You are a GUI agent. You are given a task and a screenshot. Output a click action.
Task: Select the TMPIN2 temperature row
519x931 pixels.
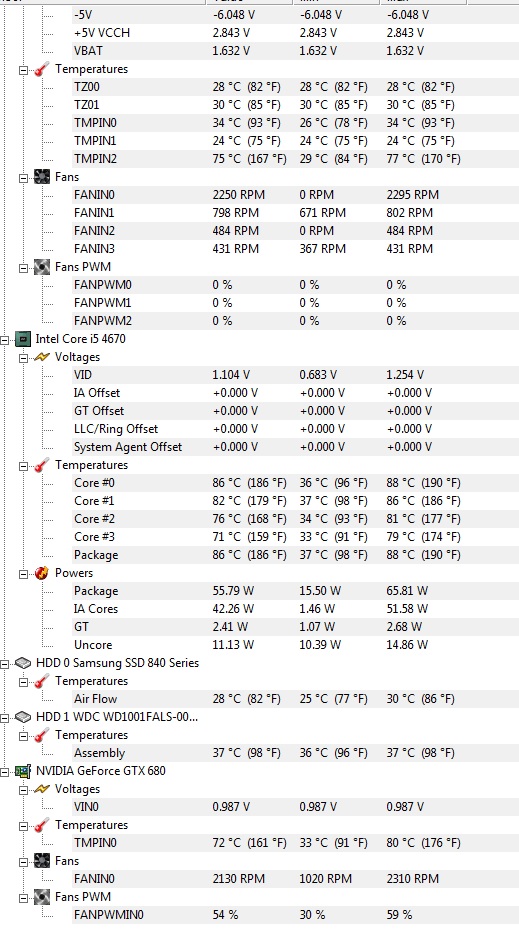(x=295, y=159)
